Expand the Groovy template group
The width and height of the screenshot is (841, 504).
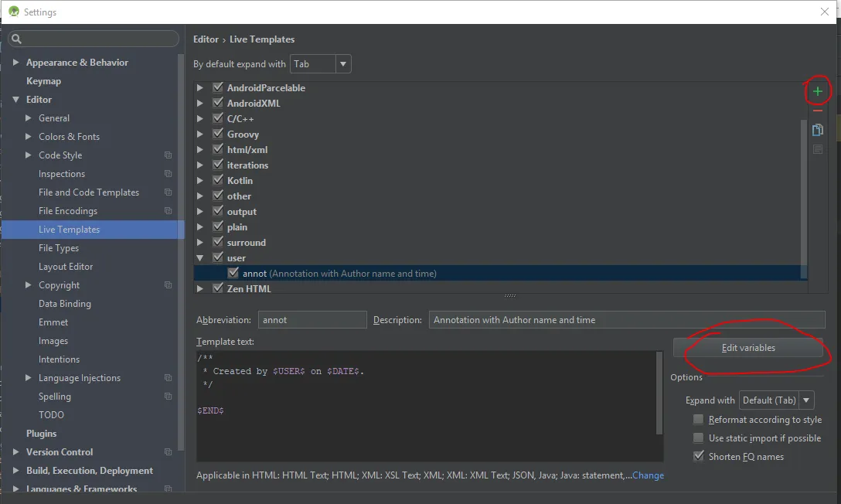(199, 134)
